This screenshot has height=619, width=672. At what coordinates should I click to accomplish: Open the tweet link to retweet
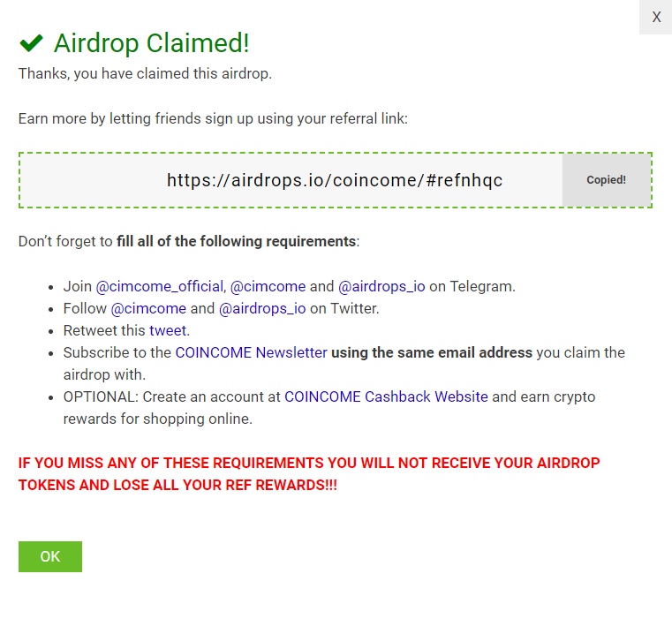click(x=168, y=330)
